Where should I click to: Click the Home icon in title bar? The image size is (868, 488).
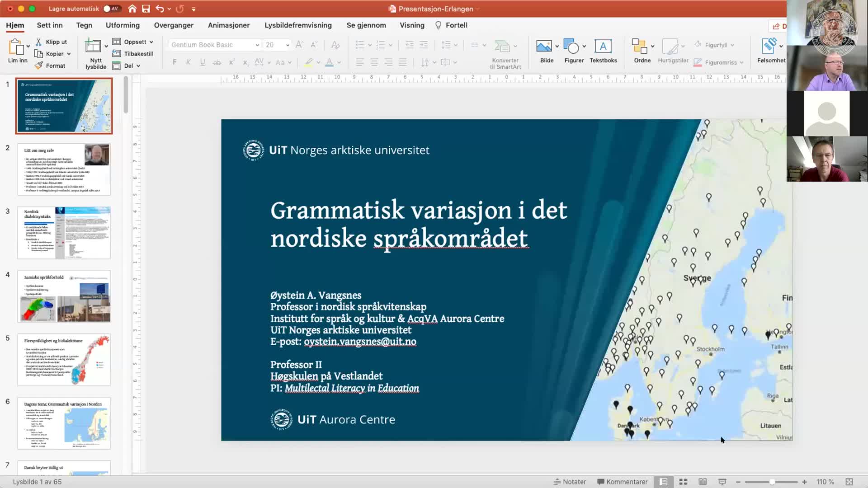click(132, 9)
